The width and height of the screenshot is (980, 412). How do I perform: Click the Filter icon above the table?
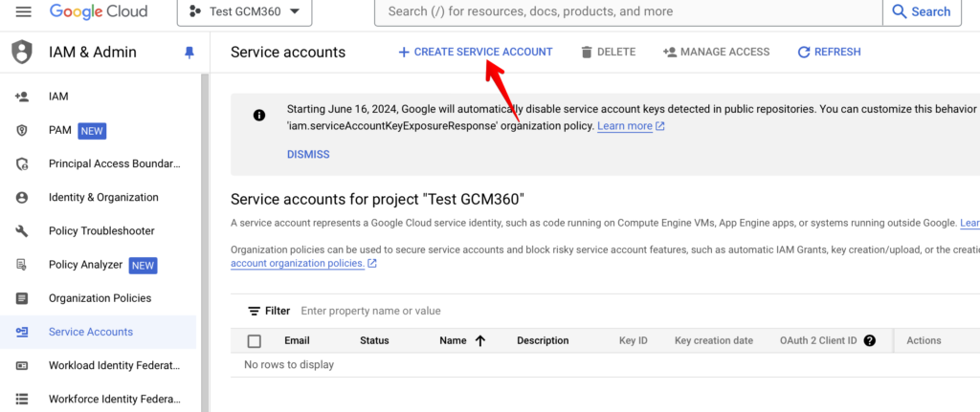254,311
